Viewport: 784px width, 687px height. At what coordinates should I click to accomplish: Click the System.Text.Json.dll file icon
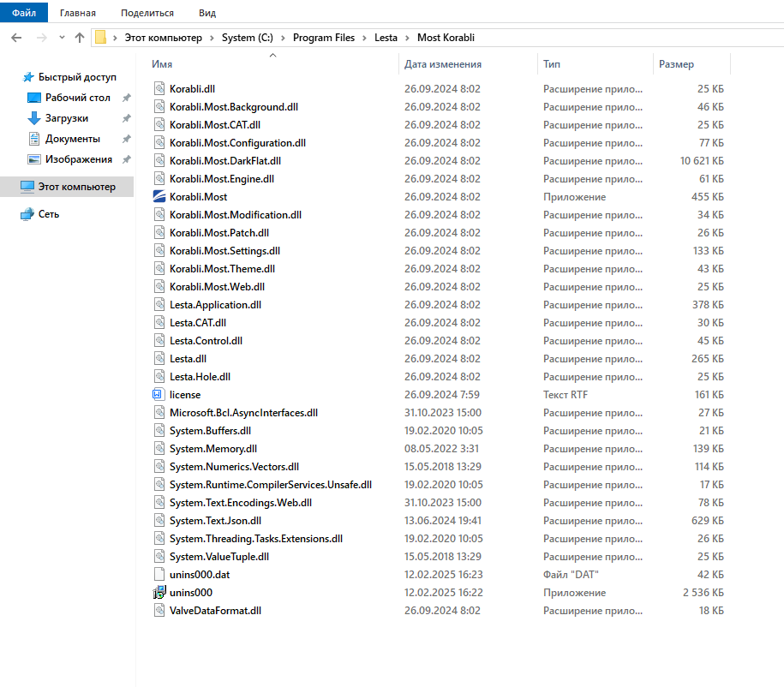(159, 521)
